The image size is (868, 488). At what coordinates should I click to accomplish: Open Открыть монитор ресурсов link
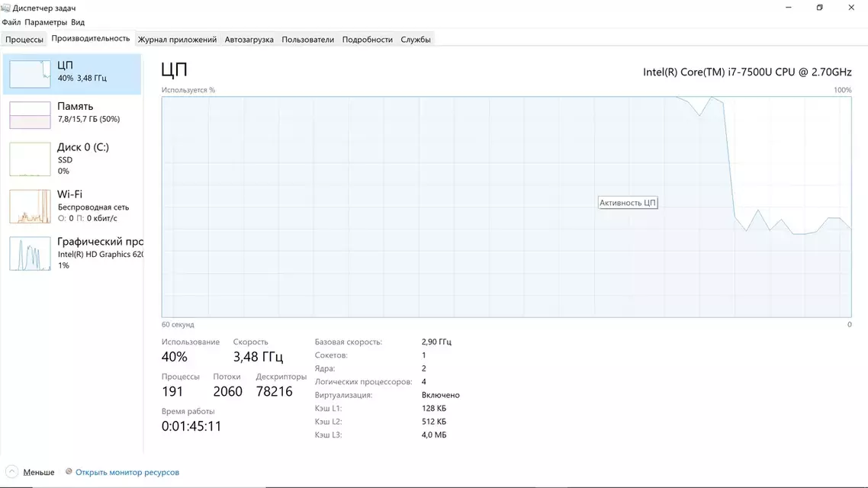(x=127, y=472)
